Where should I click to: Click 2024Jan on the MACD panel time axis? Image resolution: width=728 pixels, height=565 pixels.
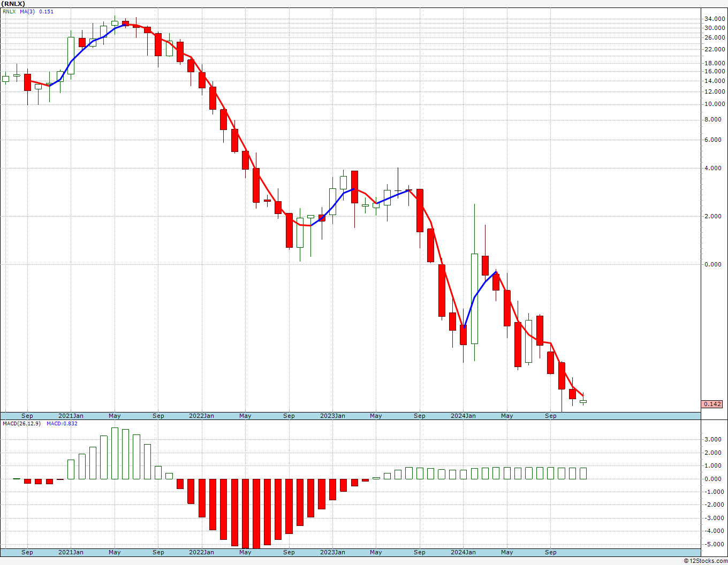(x=463, y=552)
